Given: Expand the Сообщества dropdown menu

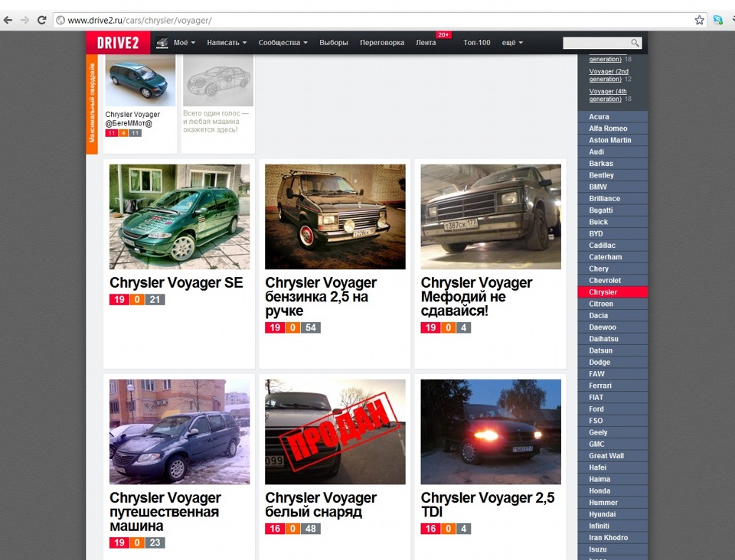Looking at the screenshot, I should tap(283, 43).
